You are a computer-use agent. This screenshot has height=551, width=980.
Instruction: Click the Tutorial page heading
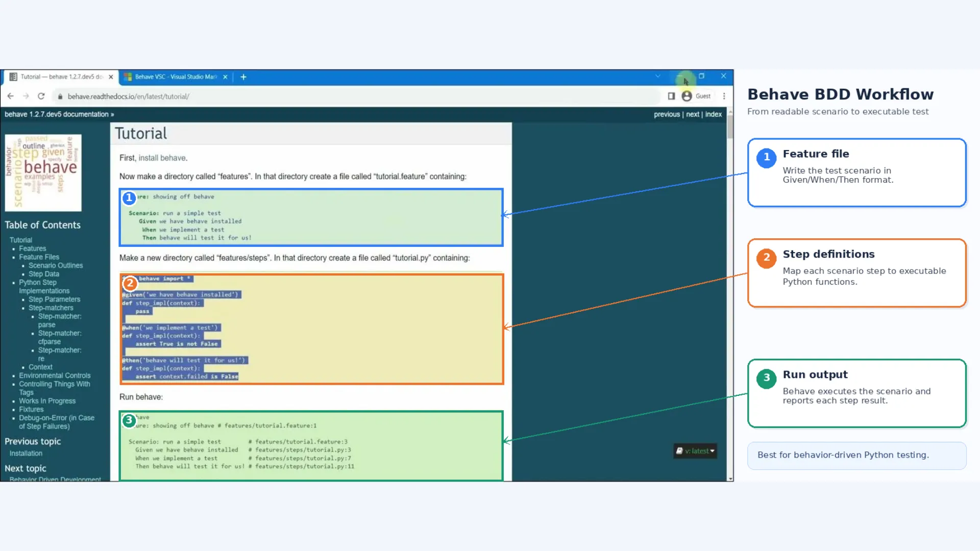(x=141, y=134)
